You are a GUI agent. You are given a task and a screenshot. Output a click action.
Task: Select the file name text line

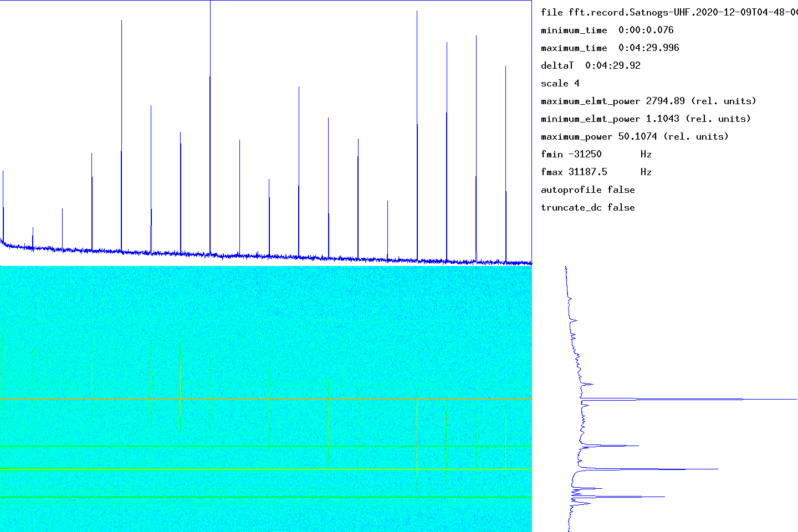click(669, 12)
